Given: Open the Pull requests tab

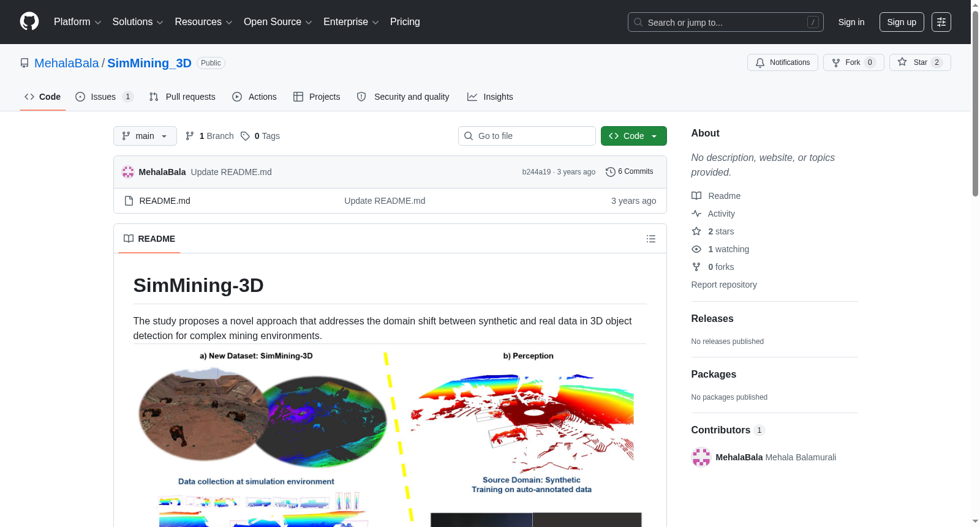Looking at the screenshot, I should pos(182,97).
